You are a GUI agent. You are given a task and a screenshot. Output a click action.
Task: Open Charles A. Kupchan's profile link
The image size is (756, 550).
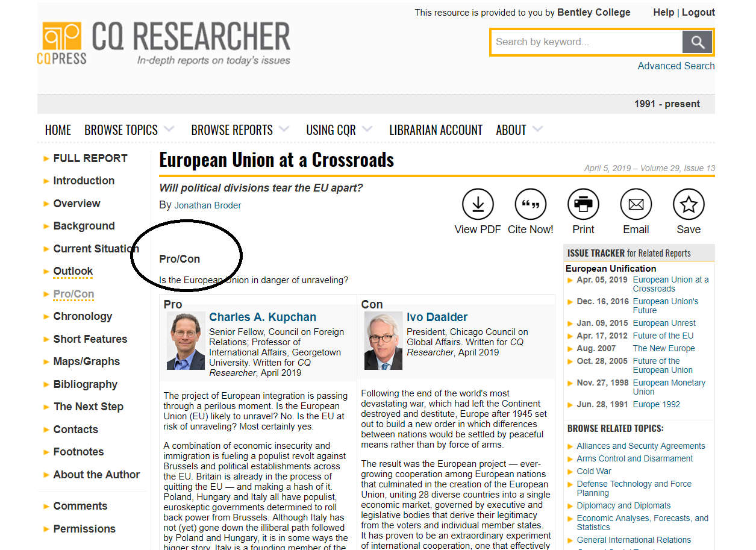point(263,317)
